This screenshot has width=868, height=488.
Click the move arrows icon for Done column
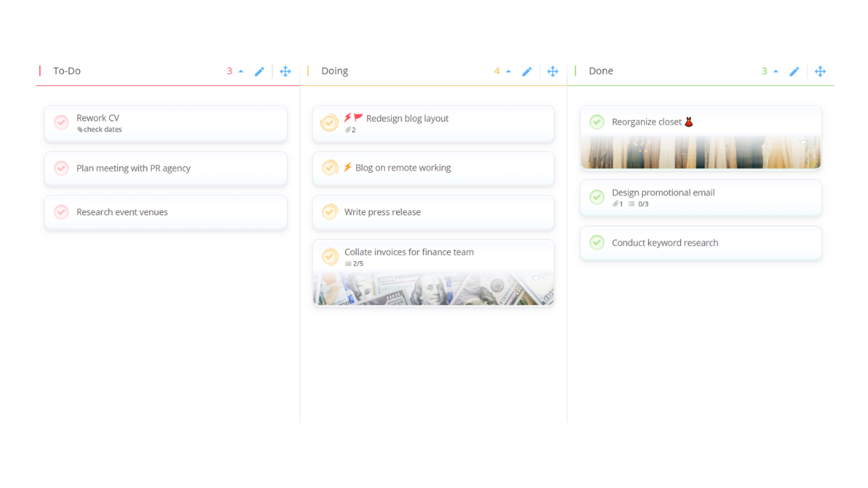coord(821,71)
